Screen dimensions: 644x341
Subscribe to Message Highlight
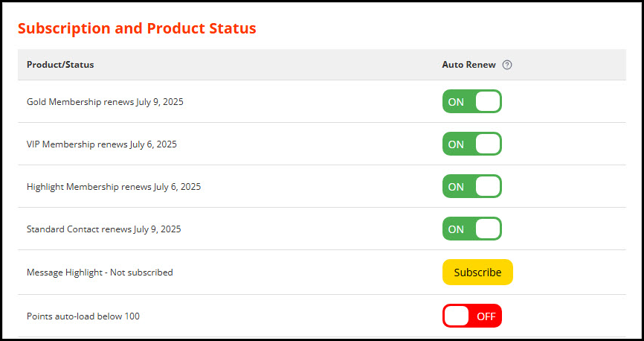pyautogui.click(x=477, y=272)
